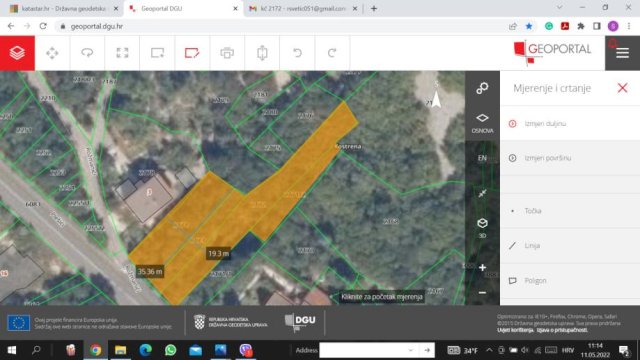Select the pan/move map tool

(52, 53)
